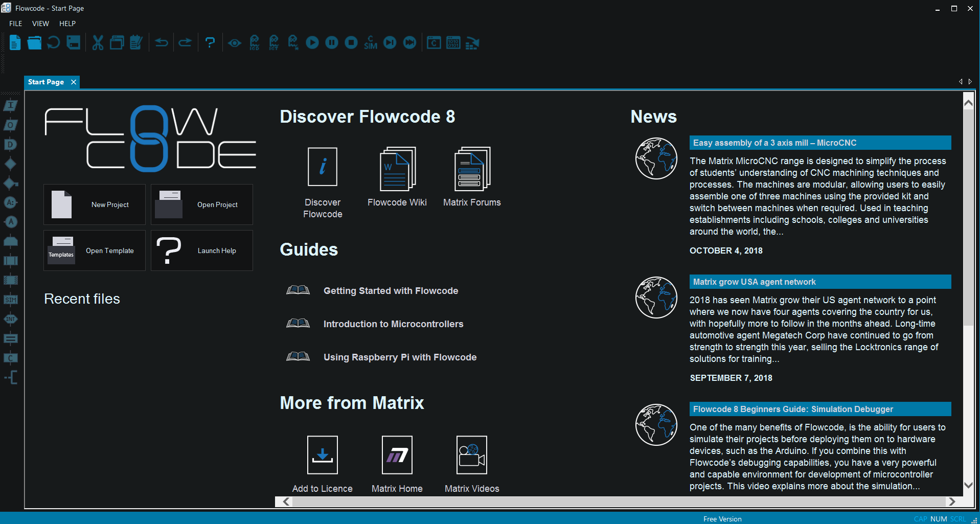Click the C SIM toolbar icon
The width and height of the screenshot is (980, 524).
click(x=371, y=43)
